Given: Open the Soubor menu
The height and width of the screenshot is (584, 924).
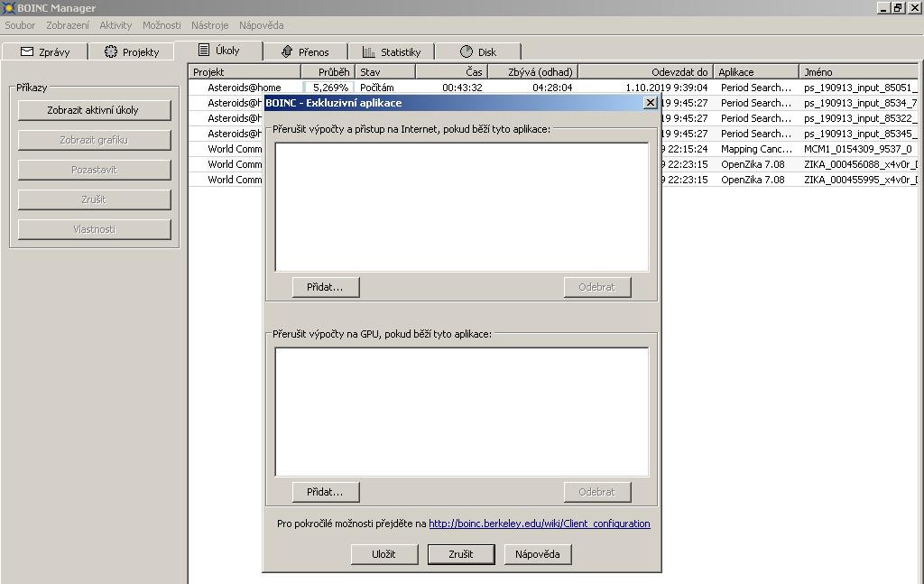Looking at the screenshot, I should (x=20, y=25).
